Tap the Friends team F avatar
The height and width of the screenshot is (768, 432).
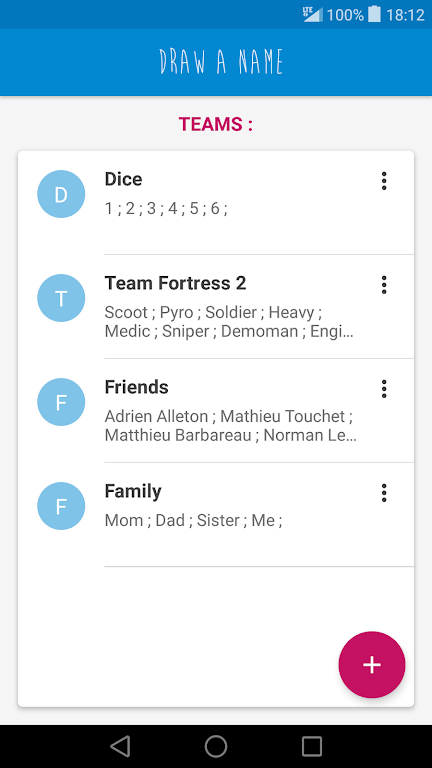[61, 402]
